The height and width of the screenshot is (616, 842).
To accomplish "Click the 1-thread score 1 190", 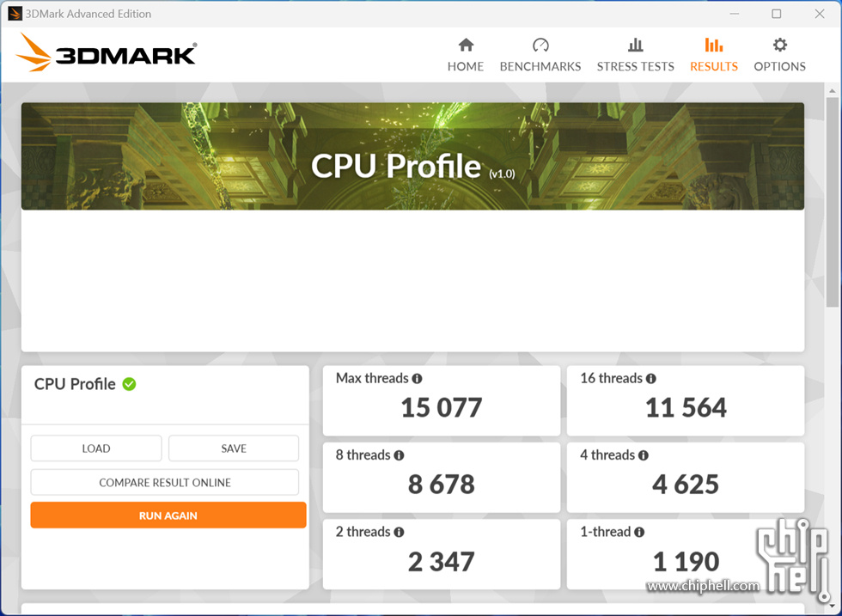I will coord(686,562).
